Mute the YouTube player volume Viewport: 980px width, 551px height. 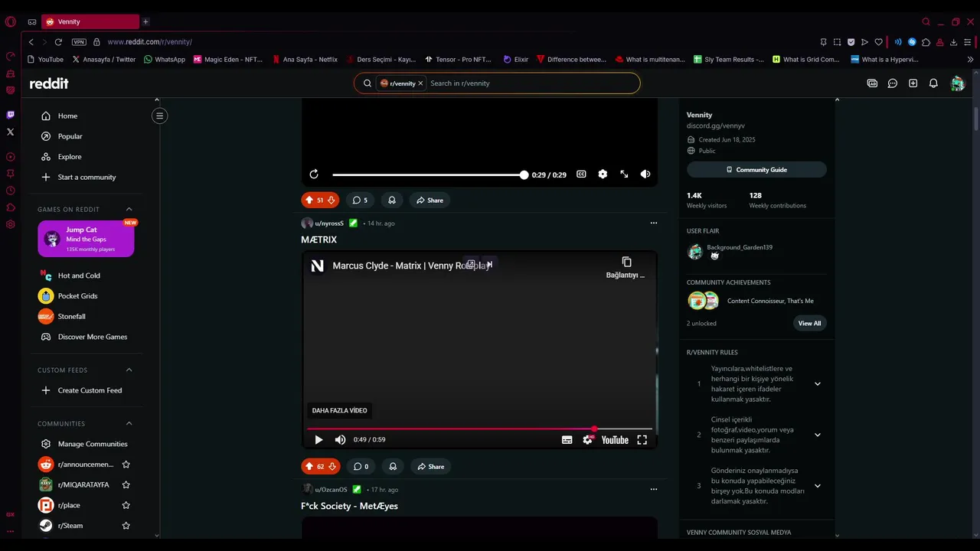[340, 440]
